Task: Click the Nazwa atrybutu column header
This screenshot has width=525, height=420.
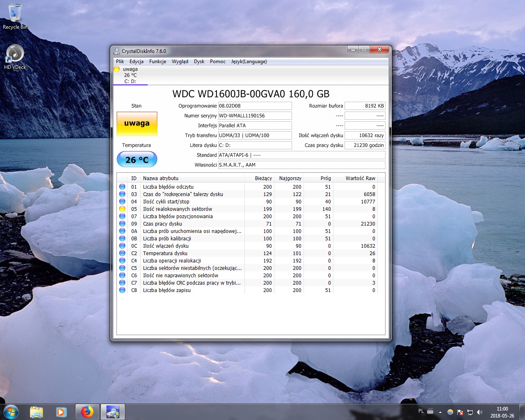Action: click(192, 178)
